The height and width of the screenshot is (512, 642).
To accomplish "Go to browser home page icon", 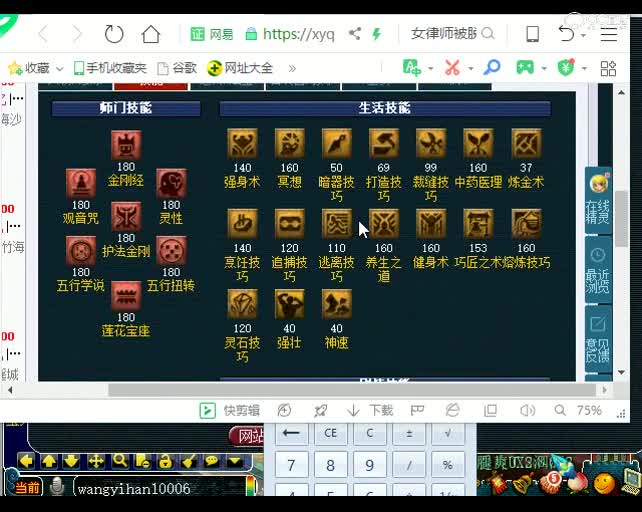I will tap(151, 34).
